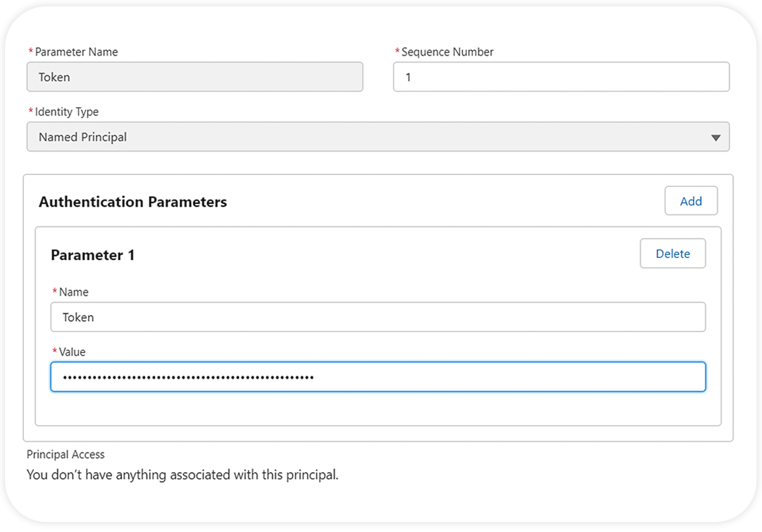
Task: Click the Parameter Name field containing Token
Action: (195, 77)
